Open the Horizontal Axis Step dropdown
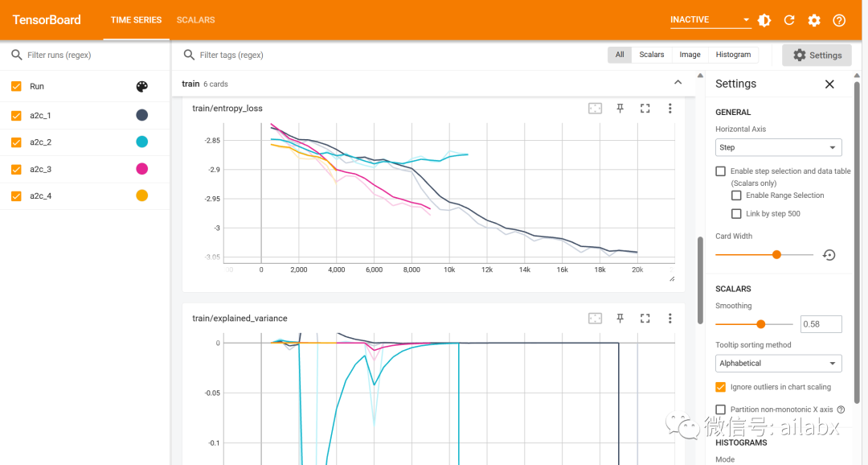The image size is (868, 465). (x=778, y=147)
